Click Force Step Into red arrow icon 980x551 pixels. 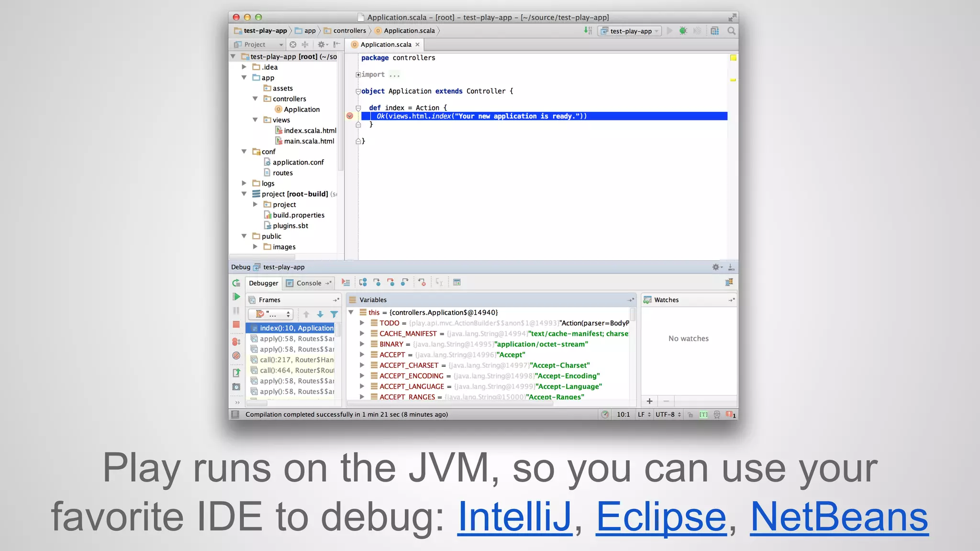(x=391, y=283)
